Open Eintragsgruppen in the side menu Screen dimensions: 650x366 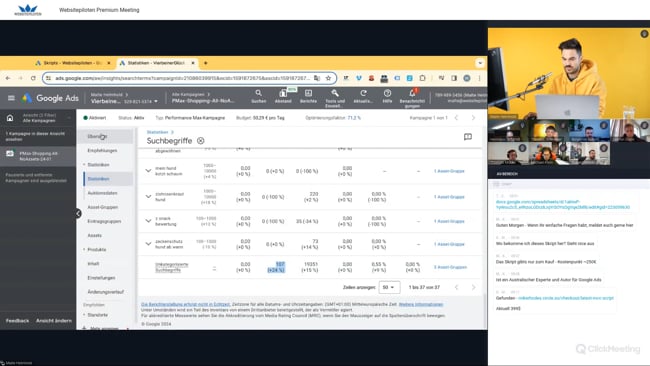pyautogui.click(x=104, y=221)
